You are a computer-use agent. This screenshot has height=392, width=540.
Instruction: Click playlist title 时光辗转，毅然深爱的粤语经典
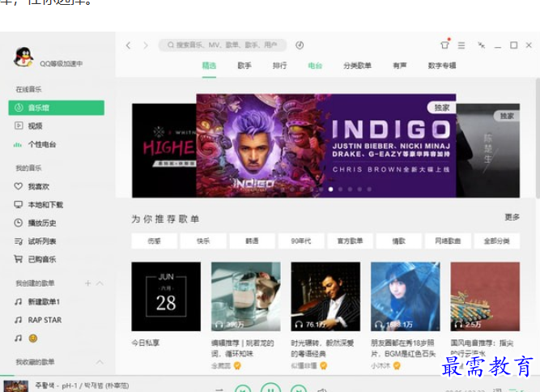click(322, 348)
